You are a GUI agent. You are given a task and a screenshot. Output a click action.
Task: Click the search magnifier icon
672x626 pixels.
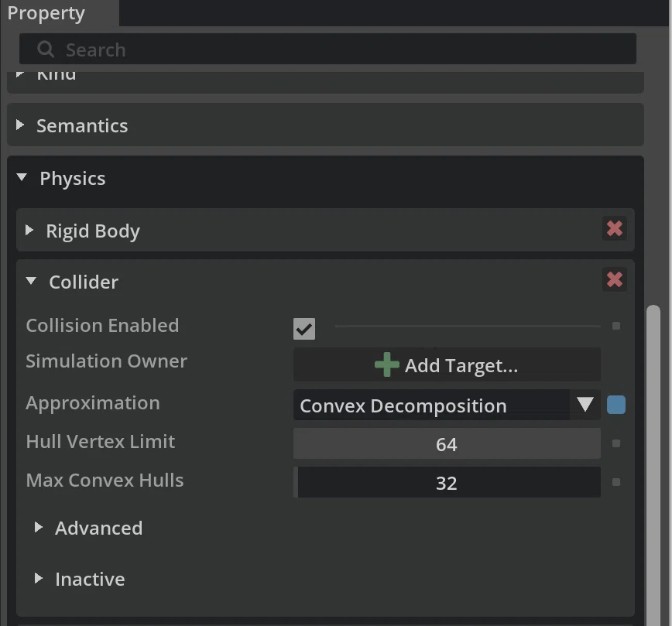click(46, 50)
